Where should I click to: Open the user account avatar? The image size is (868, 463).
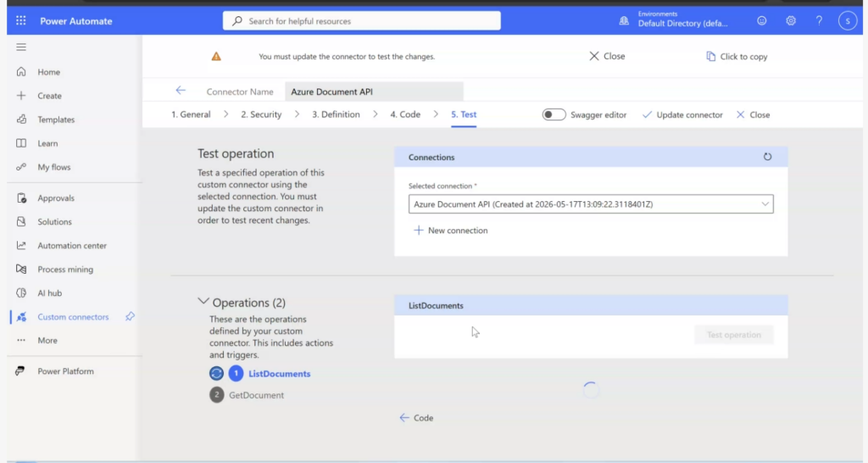pos(848,20)
